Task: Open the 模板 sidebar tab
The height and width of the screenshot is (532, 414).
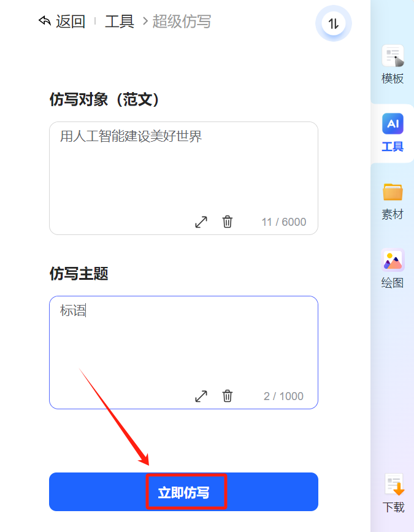Action: point(393,65)
